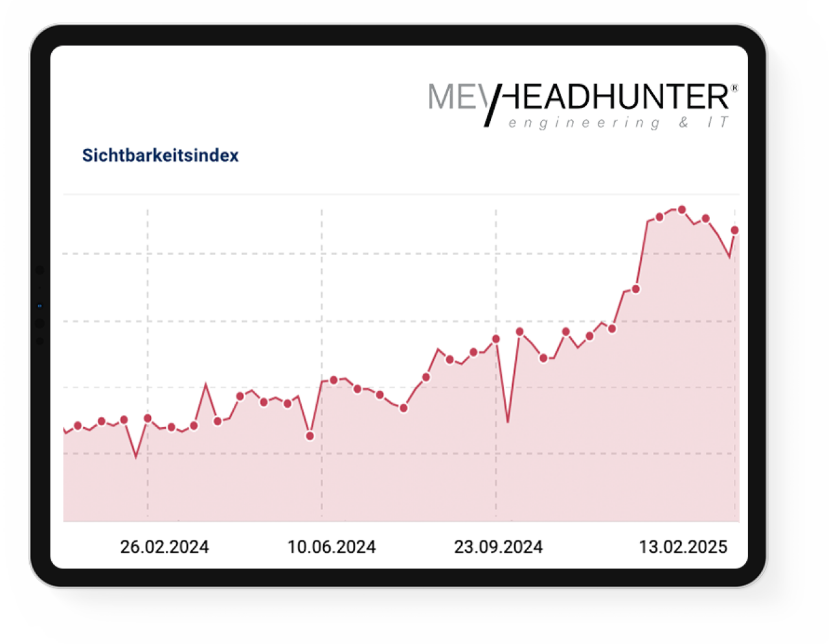
Task: Select the data point midway up the steep climb
Action: point(636,289)
